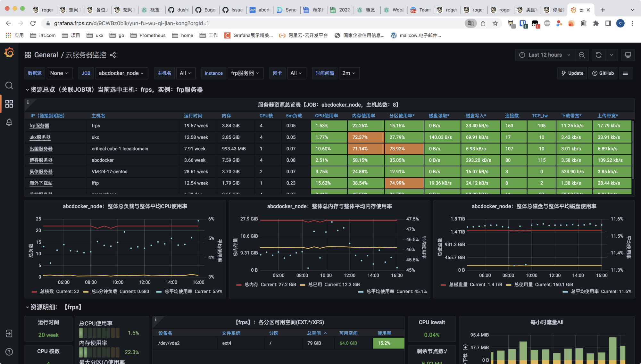Click the ukx服务器 IP link
Image resolution: width=641 pixels, height=364 pixels.
(40, 137)
